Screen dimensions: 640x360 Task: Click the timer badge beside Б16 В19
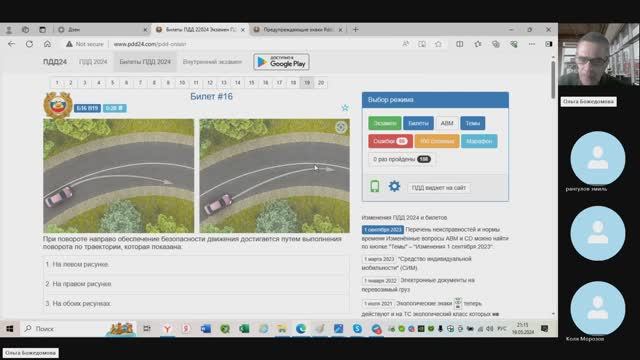point(114,108)
